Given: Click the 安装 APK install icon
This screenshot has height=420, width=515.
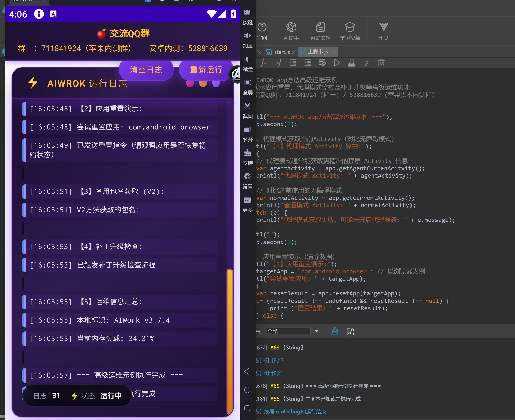Looking at the screenshot, I should point(247,153).
